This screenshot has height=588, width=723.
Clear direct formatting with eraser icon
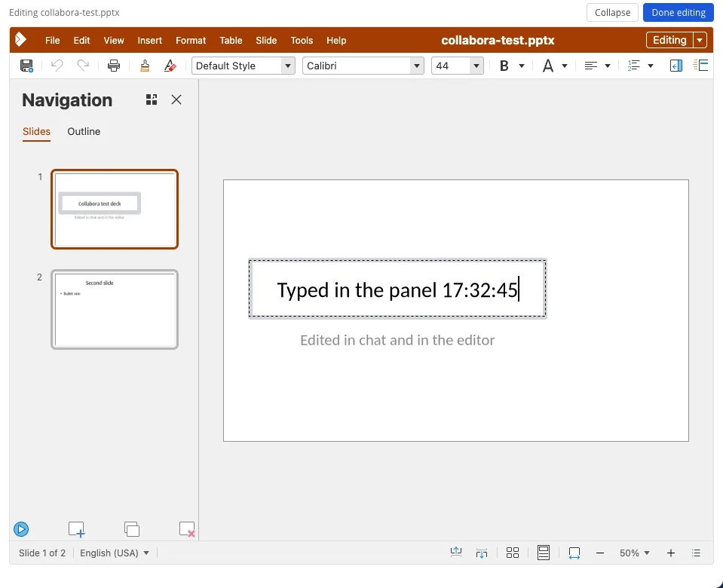(x=170, y=66)
